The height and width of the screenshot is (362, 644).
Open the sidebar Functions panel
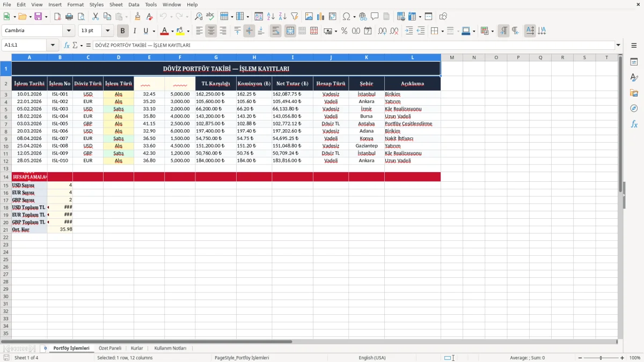pyautogui.click(x=634, y=124)
